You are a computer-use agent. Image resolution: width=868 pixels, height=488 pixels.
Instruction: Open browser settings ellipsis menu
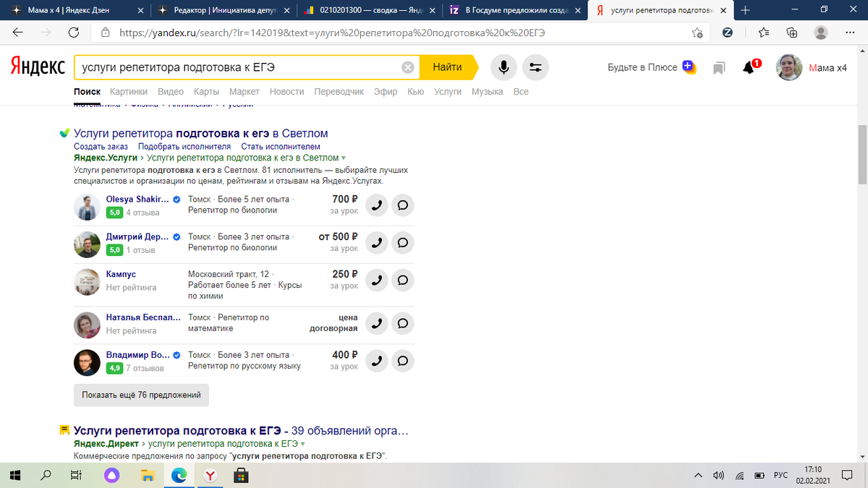[x=849, y=33]
